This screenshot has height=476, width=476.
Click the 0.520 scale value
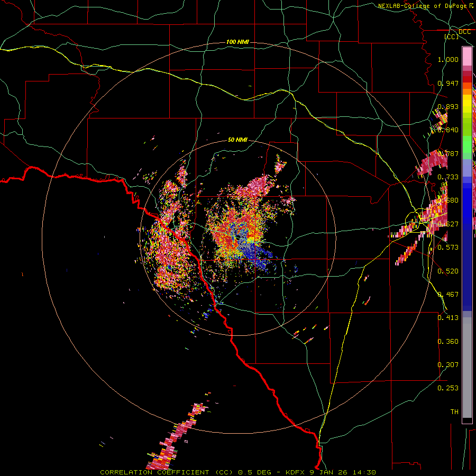[448, 271]
